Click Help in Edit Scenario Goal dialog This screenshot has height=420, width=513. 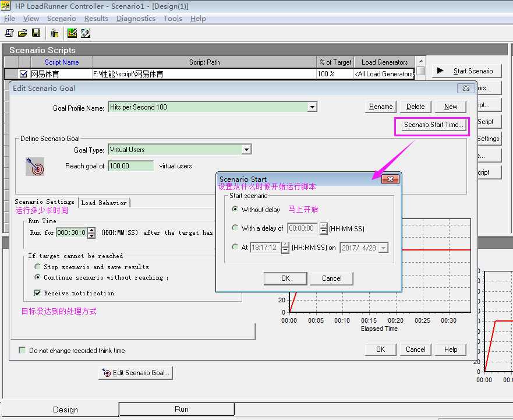pyautogui.click(x=451, y=350)
